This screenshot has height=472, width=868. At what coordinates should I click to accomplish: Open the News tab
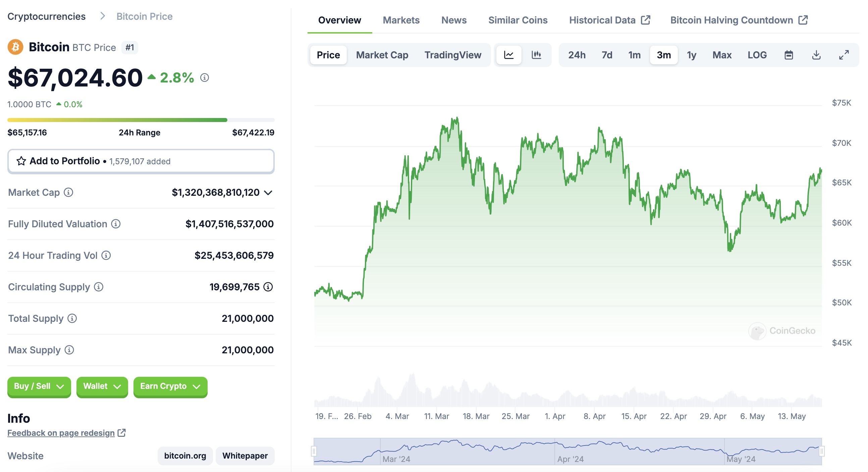point(454,20)
